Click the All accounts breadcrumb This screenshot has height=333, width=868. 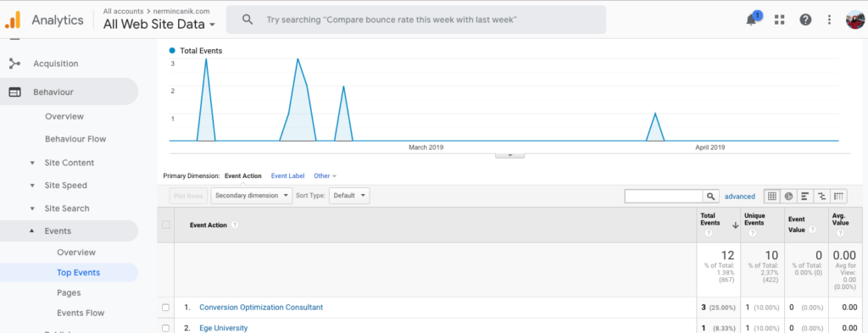[x=123, y=11]
